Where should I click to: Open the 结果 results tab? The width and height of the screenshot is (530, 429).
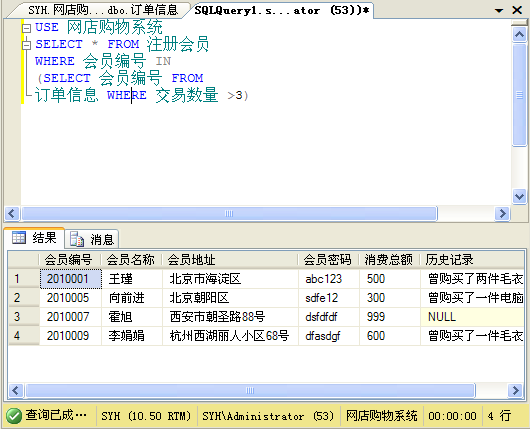34,238
